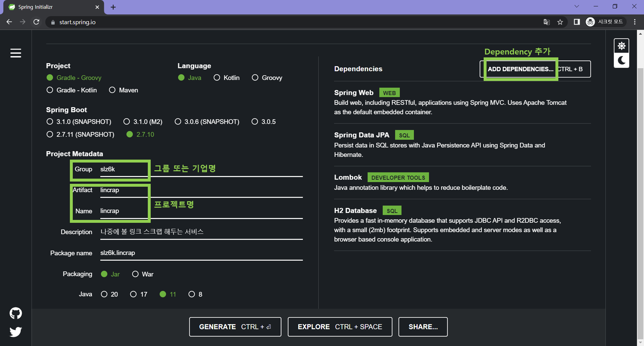This screenshot has width=644, height=346.
Task: Open the hamburger menu in the sidebar
Action: click(15, 53)
